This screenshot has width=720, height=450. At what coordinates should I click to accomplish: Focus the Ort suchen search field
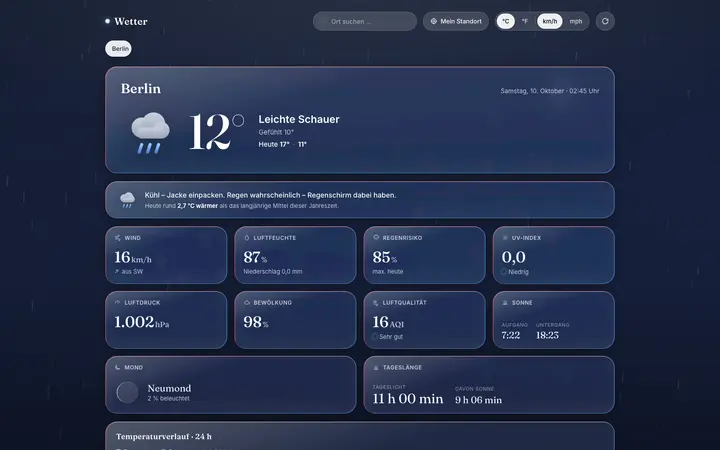point(365,21)
